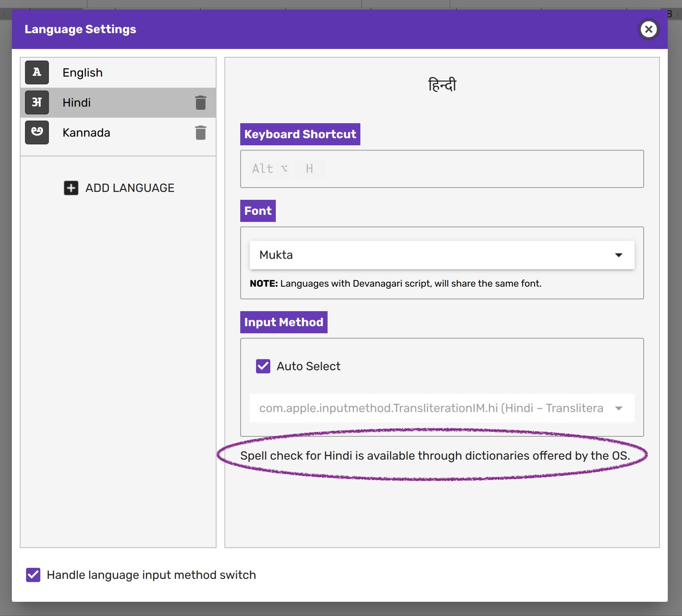Image resolution: width=682 pixels, height=616 pixels.
Task: Click the Hindi Devanagari letter icon
Action: click(37, 102)
